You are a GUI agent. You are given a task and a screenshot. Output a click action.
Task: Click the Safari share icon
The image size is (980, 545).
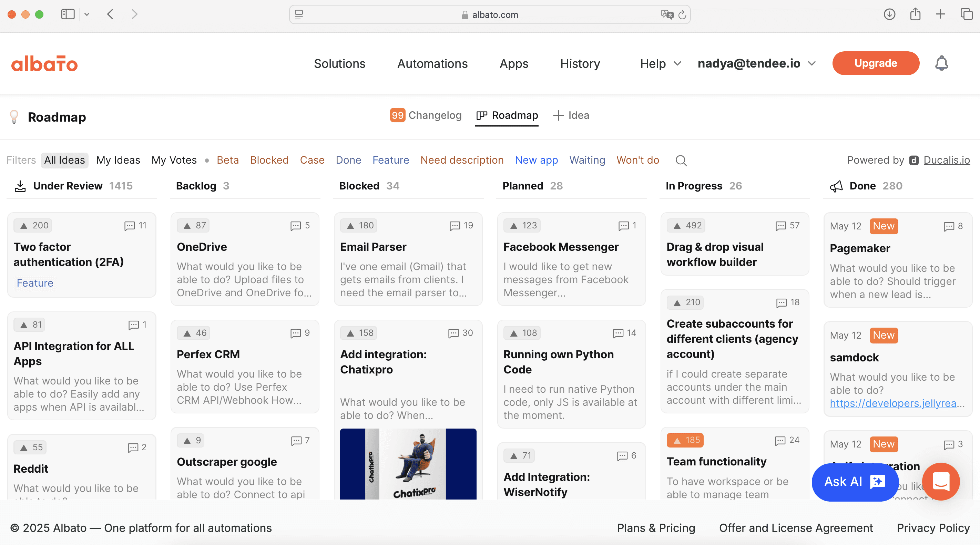pyautogui.click(x=915, y=14)
